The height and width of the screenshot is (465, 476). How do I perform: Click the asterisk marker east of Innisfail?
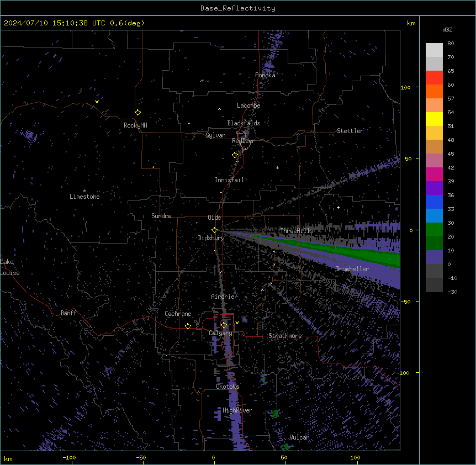point(277,167)
